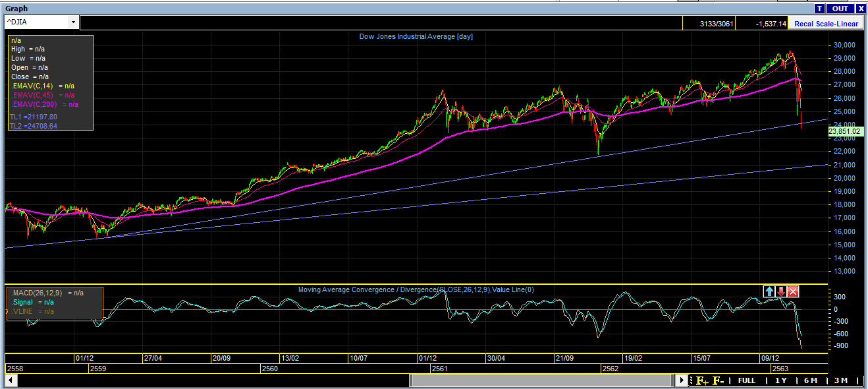Click the .EMAV(C,14) legend entry
Image resolution: width=868 pixels, height=389 pixels.
click(43, 86)
